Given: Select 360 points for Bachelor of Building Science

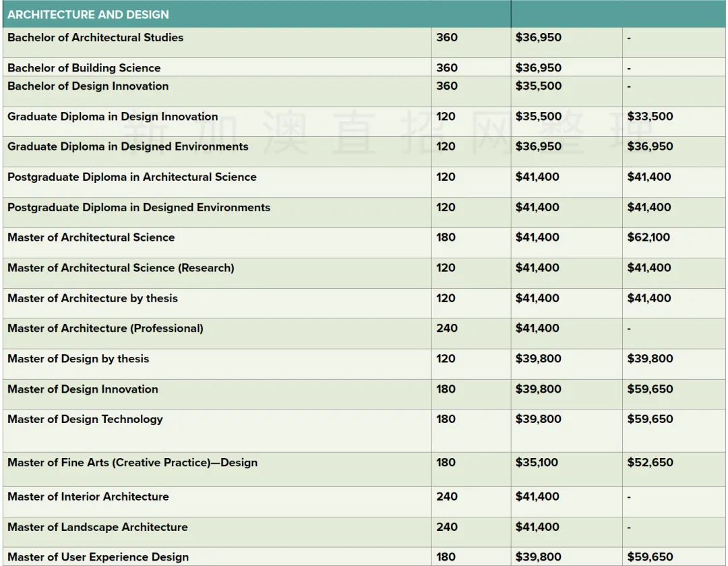Looking at the screenshot, I should pos(447,68).
